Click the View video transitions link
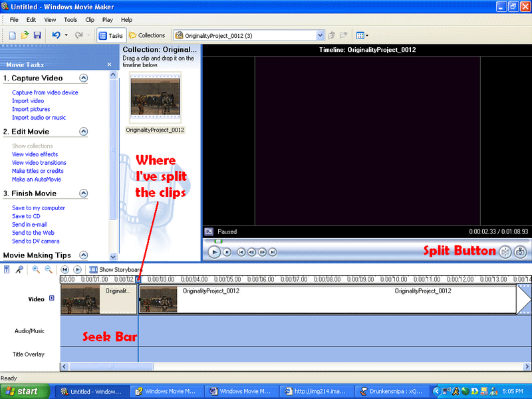 point(39,162)
